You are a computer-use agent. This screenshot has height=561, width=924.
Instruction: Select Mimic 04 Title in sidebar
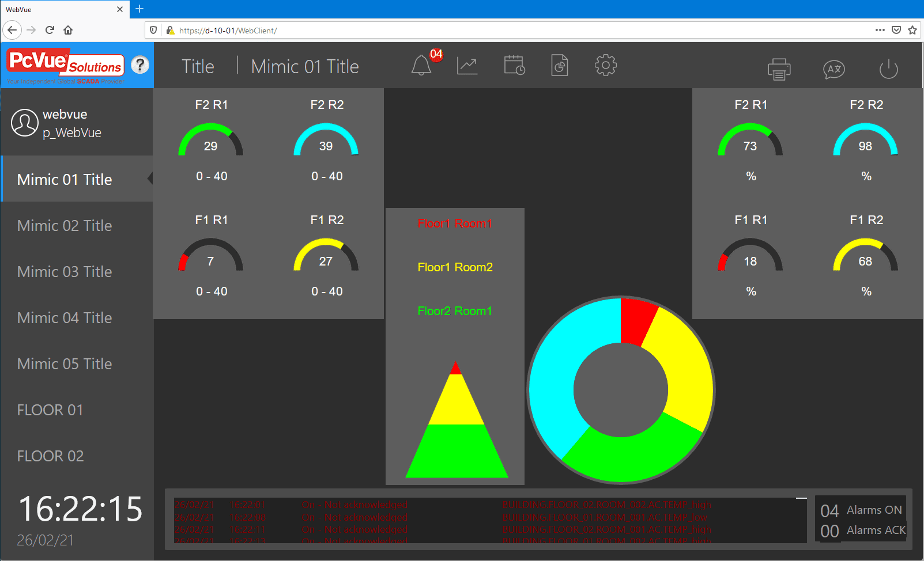pos(77,317)
